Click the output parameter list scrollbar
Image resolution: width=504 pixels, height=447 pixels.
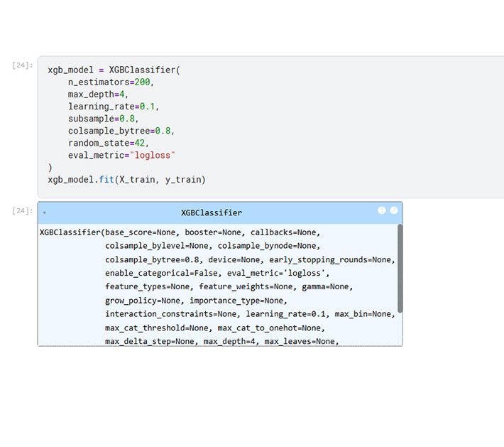tap(400, 269)
